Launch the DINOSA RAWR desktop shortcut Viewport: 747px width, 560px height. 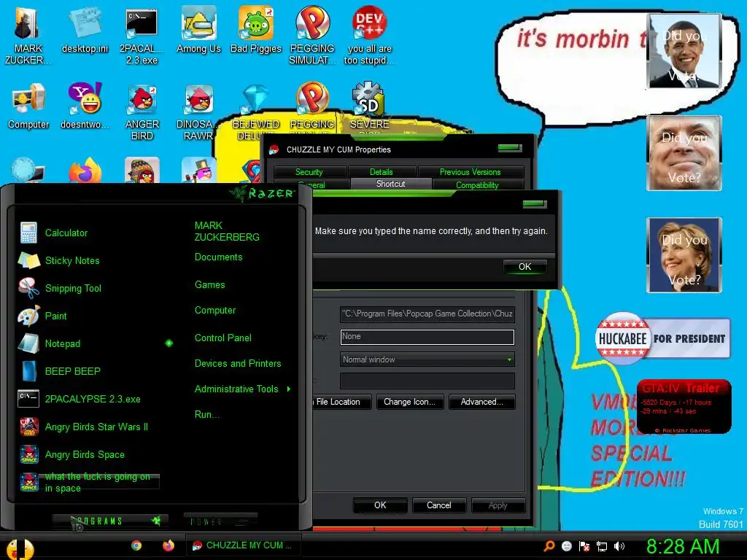pyautogui.click(x=197, y=112)
